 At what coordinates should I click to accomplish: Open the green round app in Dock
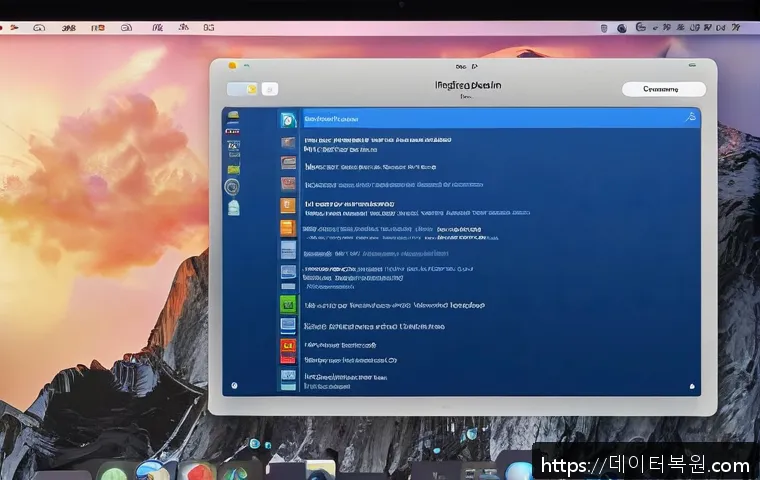113,471
